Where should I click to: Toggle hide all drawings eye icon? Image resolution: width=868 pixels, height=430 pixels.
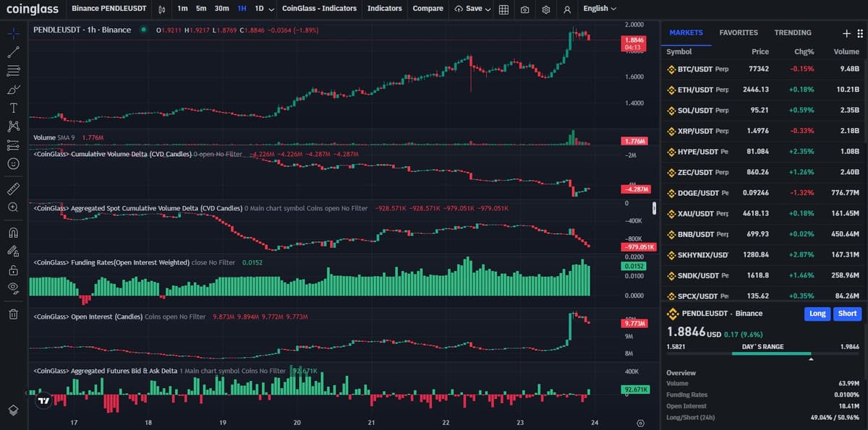pos(13,288)
